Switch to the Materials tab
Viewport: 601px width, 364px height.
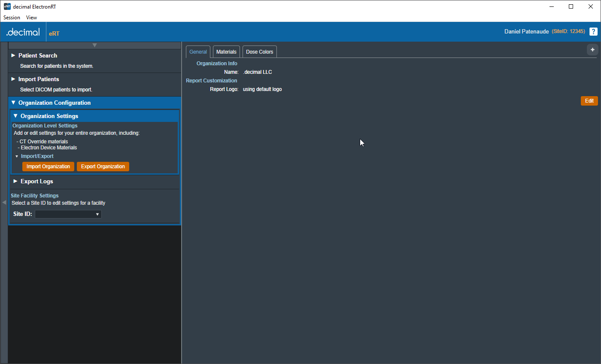[x=226, y=52]
